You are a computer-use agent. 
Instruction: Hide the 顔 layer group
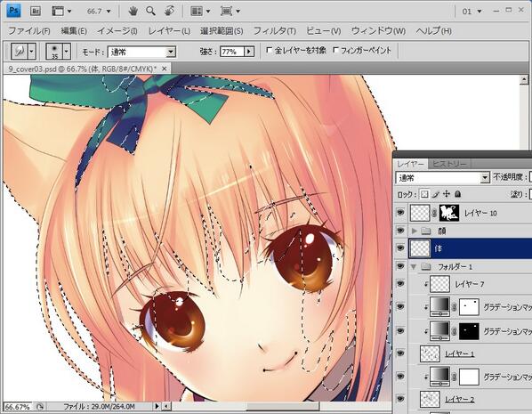[x=400, y=231]
